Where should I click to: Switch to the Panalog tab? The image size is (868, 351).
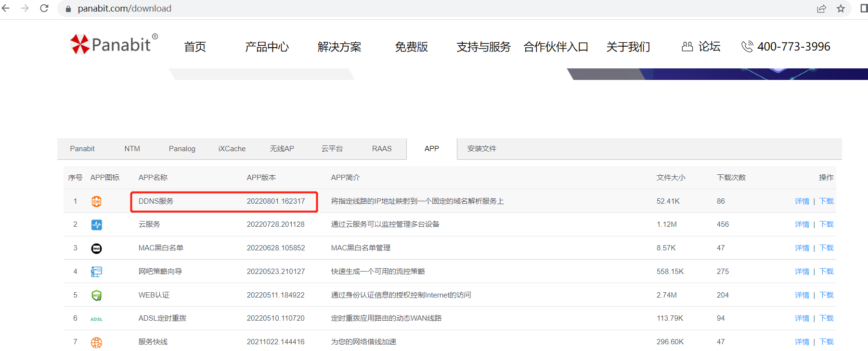[182, 149]
